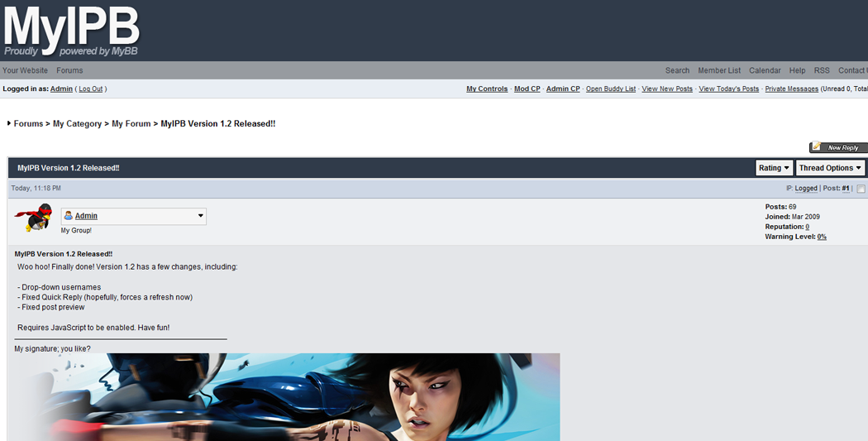The width and height of the screenshot is (868, 441).
Task: Click '- Fixed Quick Reply' line
Action: (x=105, y=297)
